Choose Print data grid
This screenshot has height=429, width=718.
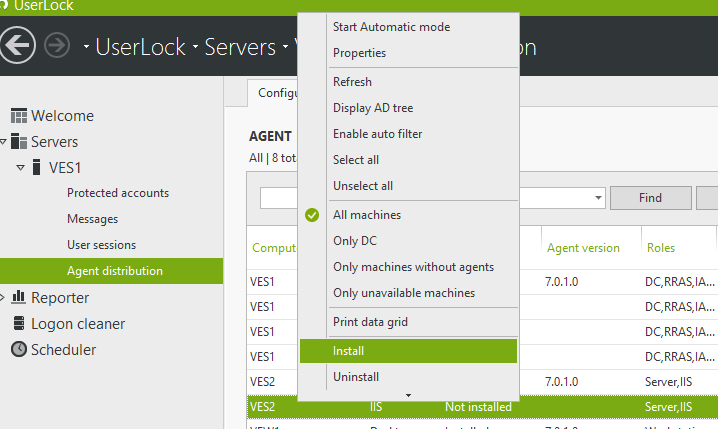tap(370, 322)
